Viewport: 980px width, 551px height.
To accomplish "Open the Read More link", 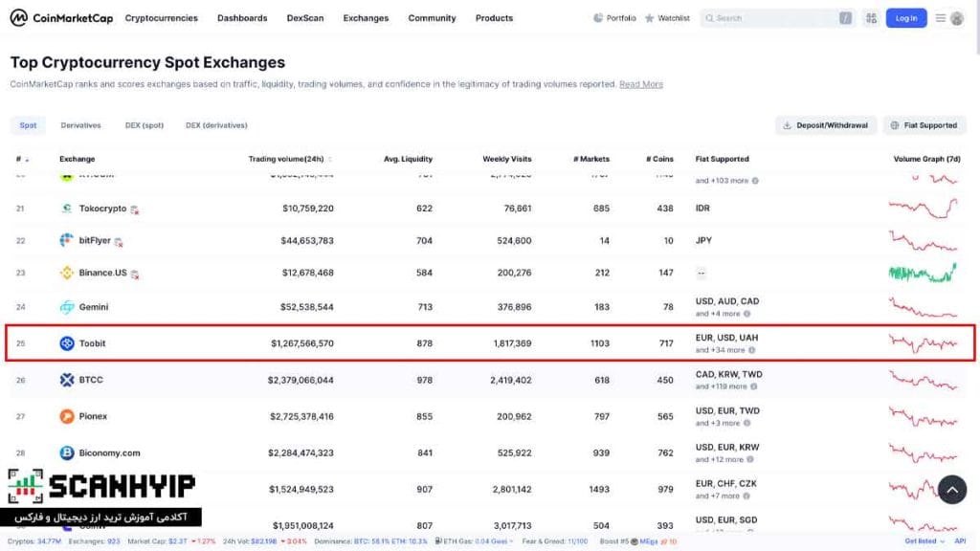I will (640, 84).
